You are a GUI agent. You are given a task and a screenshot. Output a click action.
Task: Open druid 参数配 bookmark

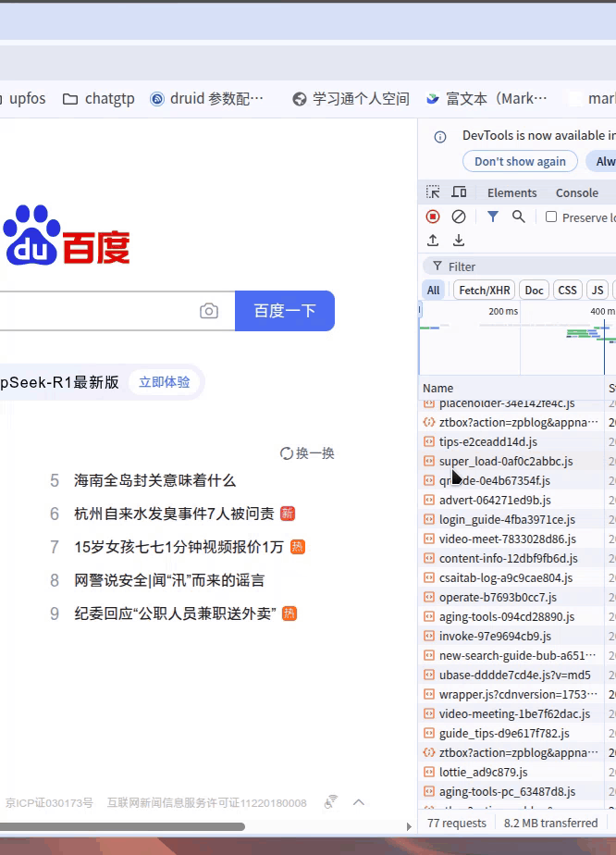(x=206, y=99)
